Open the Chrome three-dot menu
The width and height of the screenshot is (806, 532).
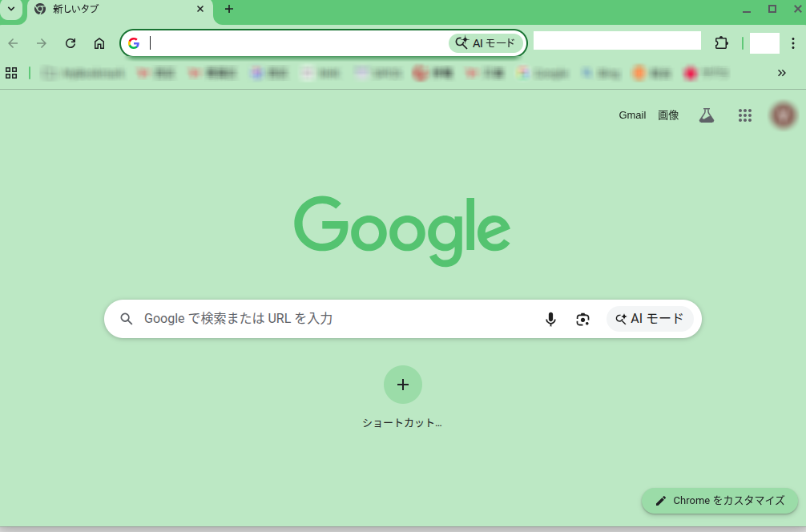click(792, 43)
